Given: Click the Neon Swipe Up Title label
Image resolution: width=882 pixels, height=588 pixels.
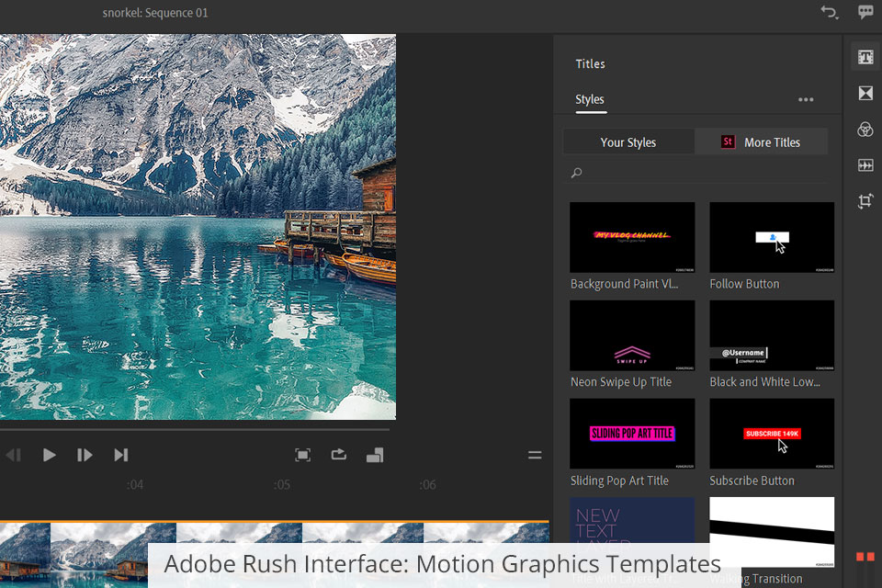Looking at the screenshot, I should click(621, 382).
